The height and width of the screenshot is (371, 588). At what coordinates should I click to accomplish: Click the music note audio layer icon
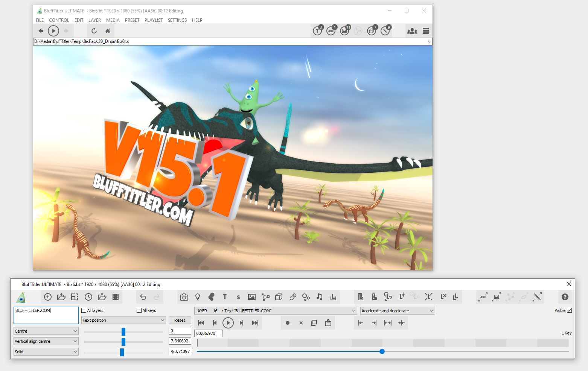pyautogui.click(x=320, y=297)
